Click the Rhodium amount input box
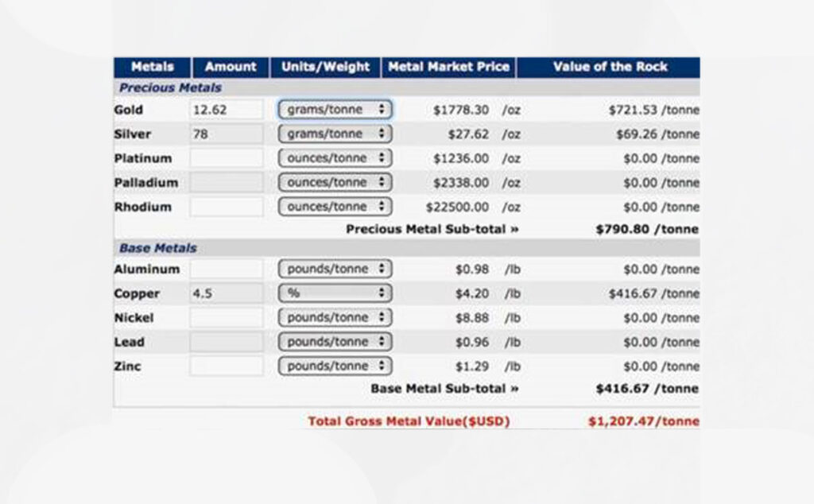 click(x=226, y=207)
